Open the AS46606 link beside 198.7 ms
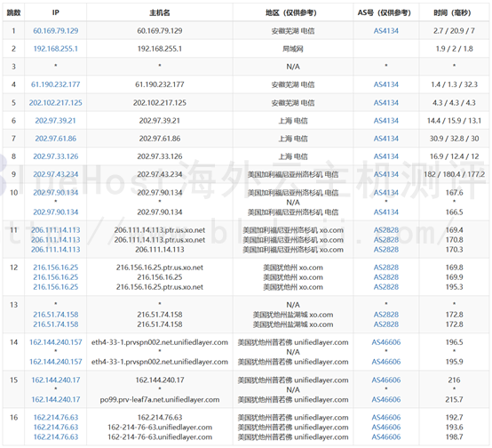The height and width of the screenshot is (448, 492). coord(386,436)
